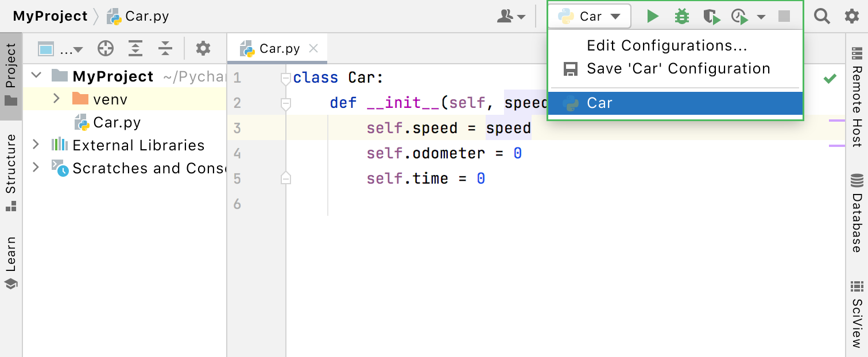Select opened file using the crosshair icon
This screenshot has height=357, width=868.
[106, 48]
